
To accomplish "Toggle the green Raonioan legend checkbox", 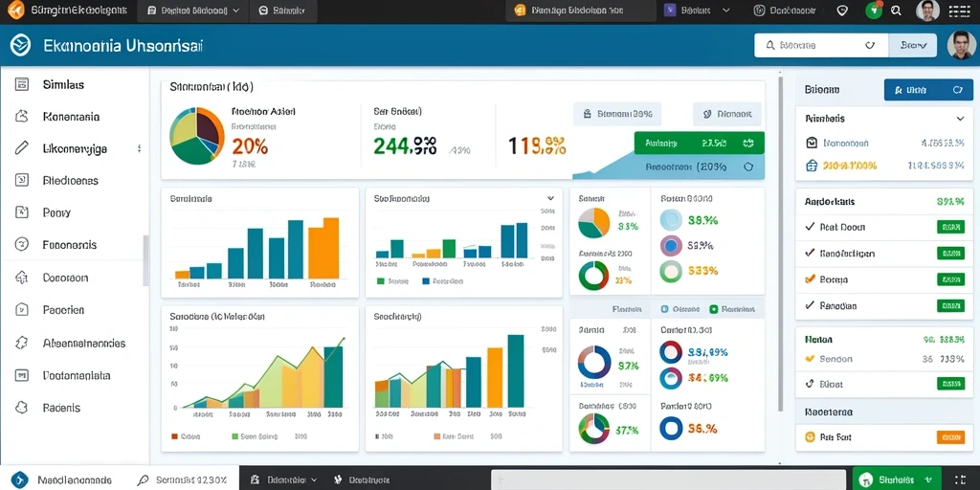I will pyautogui.click(x=714, y=309).
